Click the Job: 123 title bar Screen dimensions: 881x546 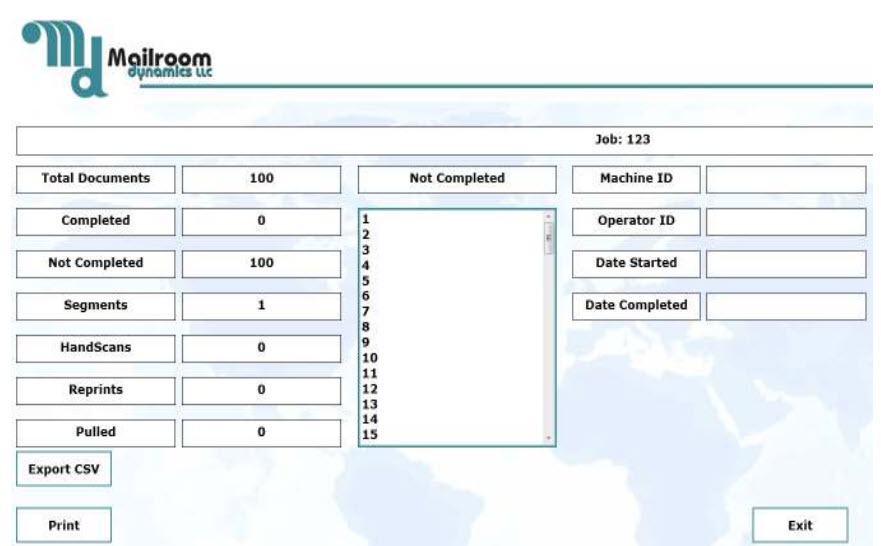(445, 140)
